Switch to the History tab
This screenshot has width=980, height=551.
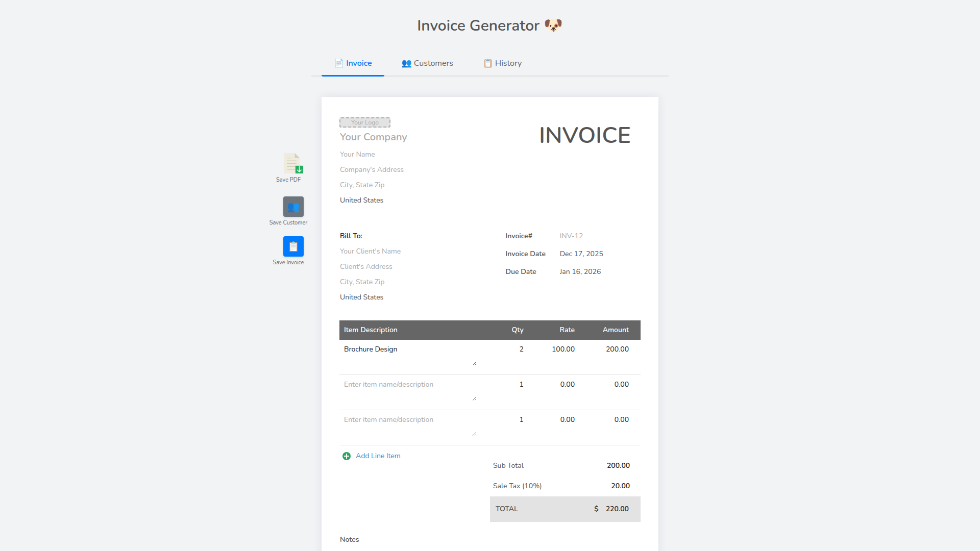tap(502, 63)
